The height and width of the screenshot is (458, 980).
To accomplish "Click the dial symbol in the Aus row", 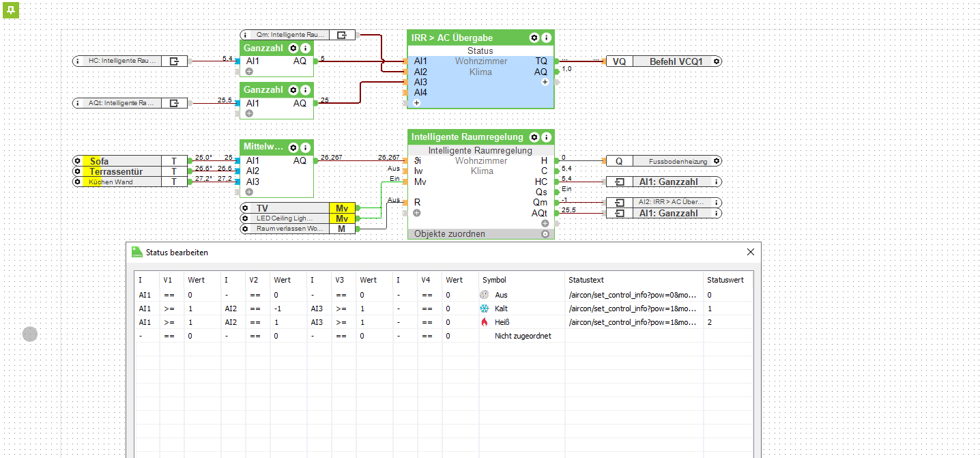I will (485, 295).
